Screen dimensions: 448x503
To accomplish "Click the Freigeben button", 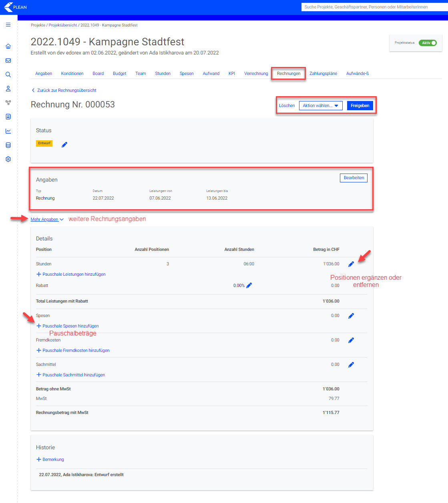I will (360, 106).
